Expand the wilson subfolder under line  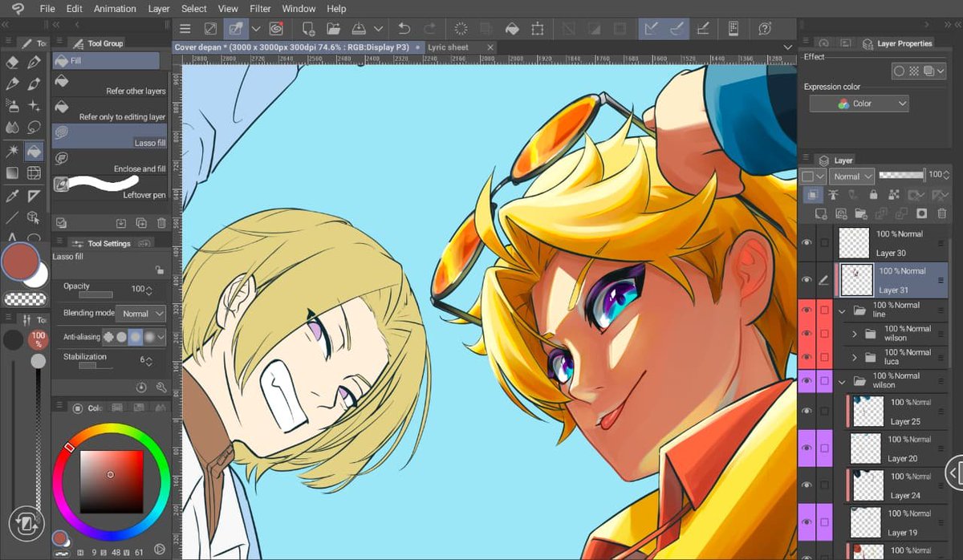(x=855, y=334)
